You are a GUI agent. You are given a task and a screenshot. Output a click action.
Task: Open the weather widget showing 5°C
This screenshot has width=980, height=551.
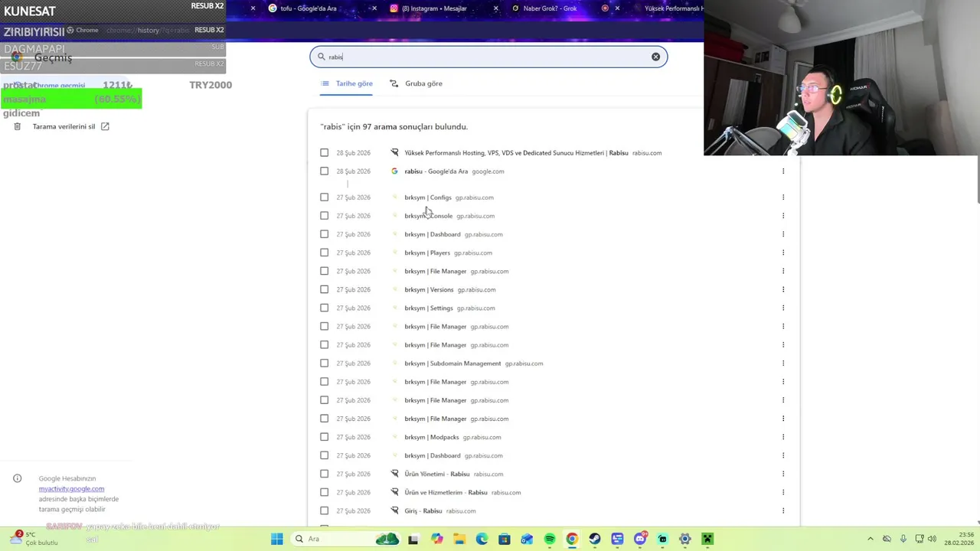[34, 539]
